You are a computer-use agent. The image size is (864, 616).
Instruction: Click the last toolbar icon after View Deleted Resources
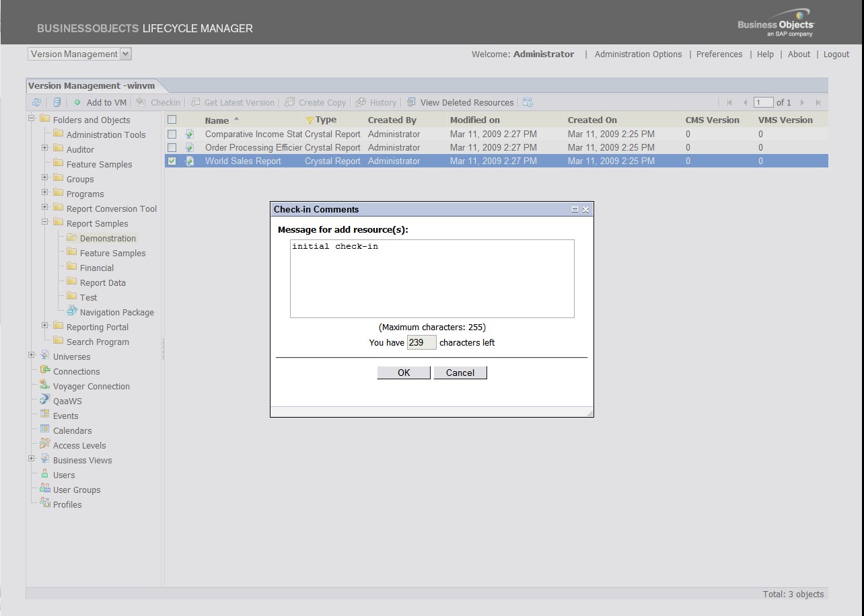tap(528, 102)
